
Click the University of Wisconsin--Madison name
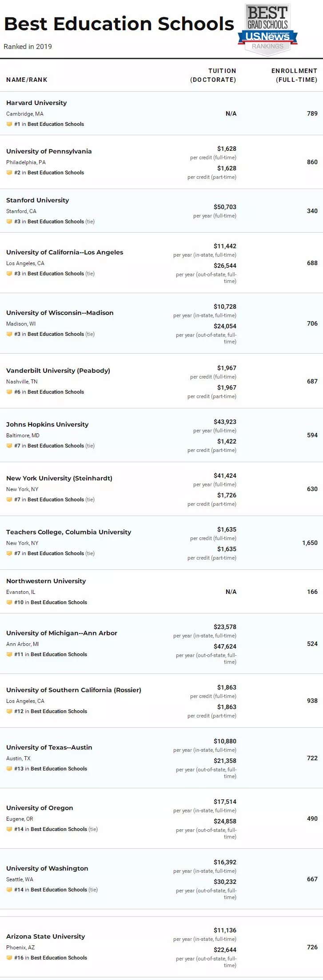click(60, 313)
